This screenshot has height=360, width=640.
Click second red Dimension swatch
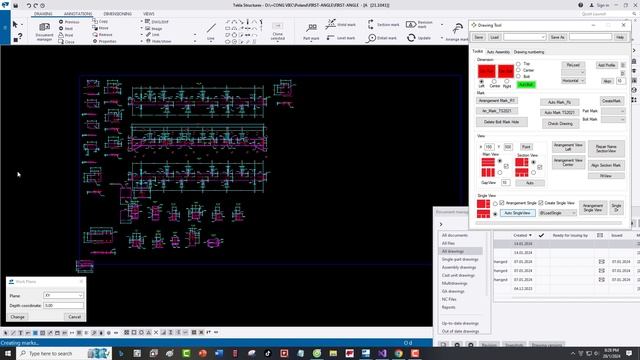tap(506, 71)
